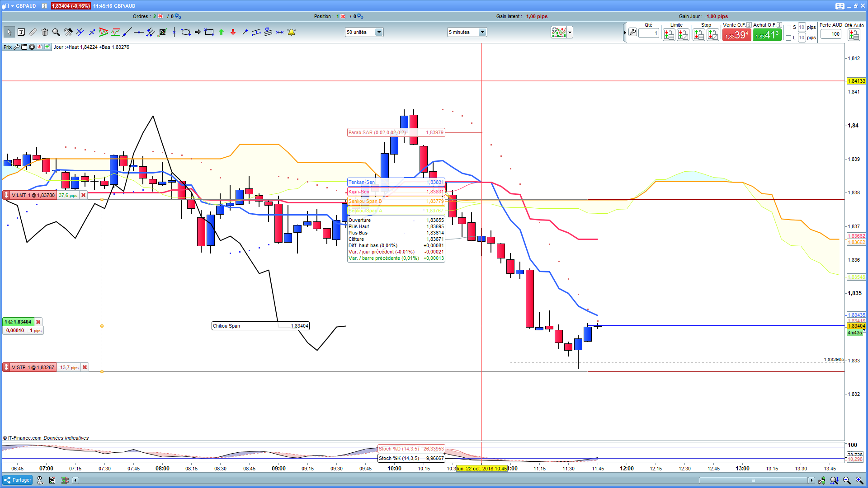This screenshot has width=868, height=488.
Task: Check the L limit pips checkbox
Action: 788,38
